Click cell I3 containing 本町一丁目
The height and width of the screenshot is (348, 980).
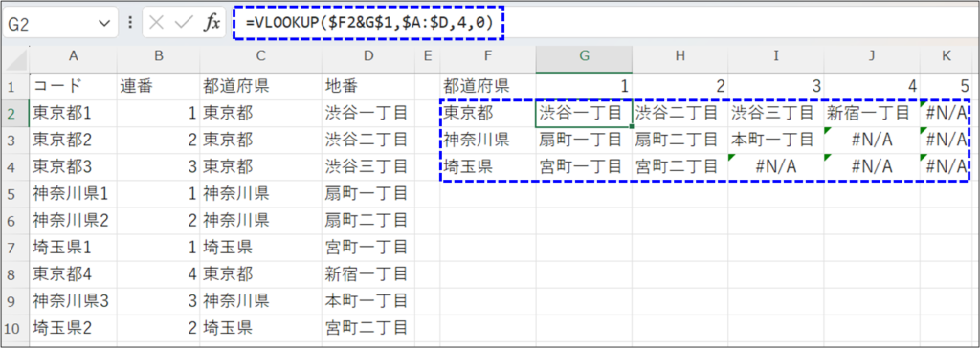click(775, 140)
